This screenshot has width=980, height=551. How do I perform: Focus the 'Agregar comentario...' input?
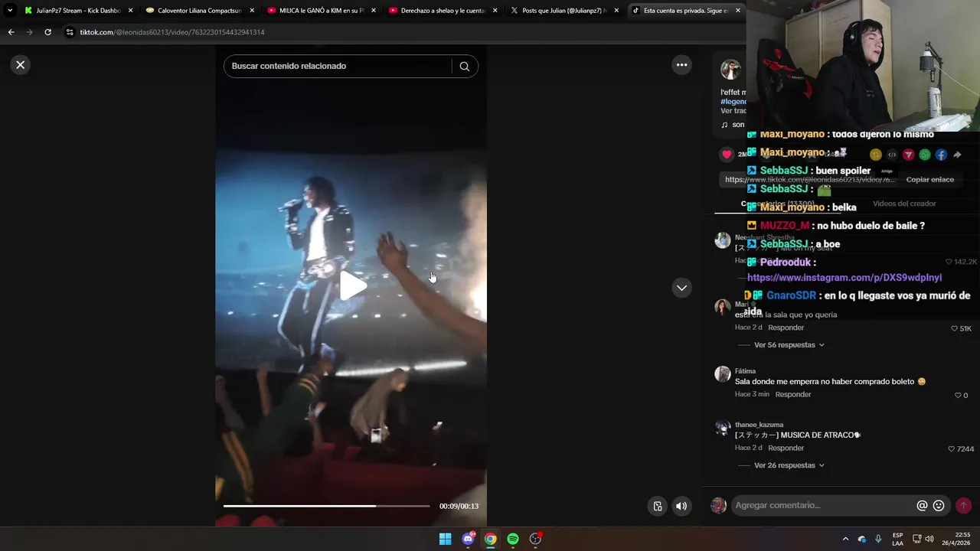point(823,505)
